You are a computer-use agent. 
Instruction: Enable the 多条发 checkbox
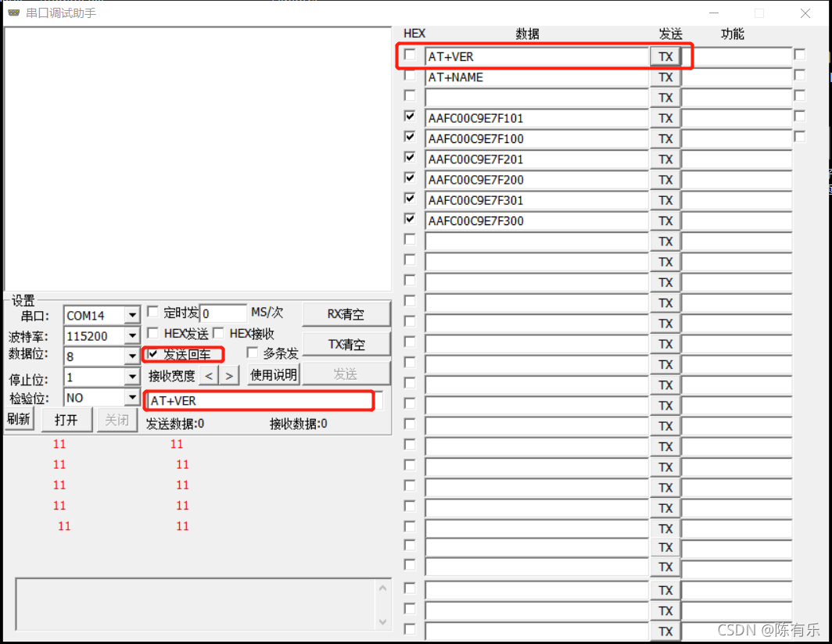pos(253,352)
